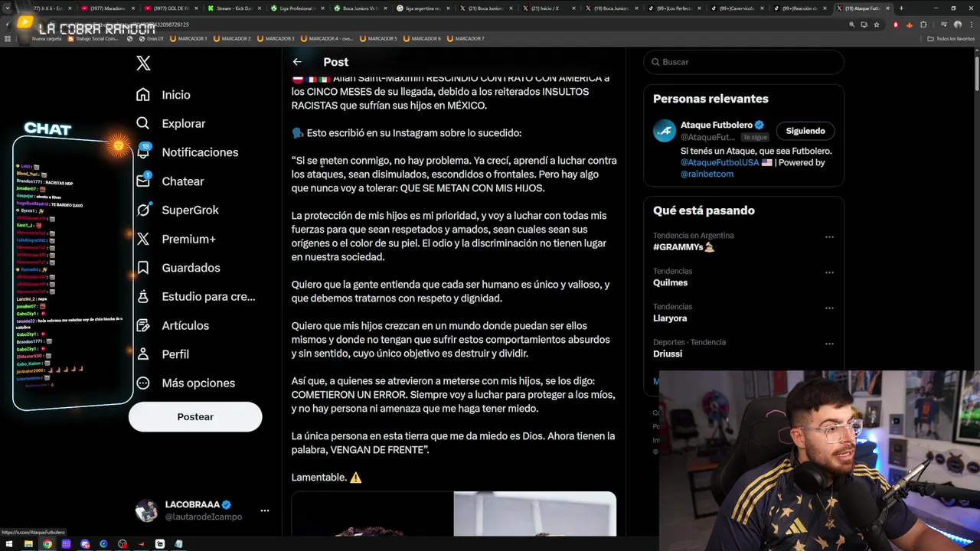Open Explorar search icon in sidebar
The height and width of the screenshot is (551, 980).
143,123
